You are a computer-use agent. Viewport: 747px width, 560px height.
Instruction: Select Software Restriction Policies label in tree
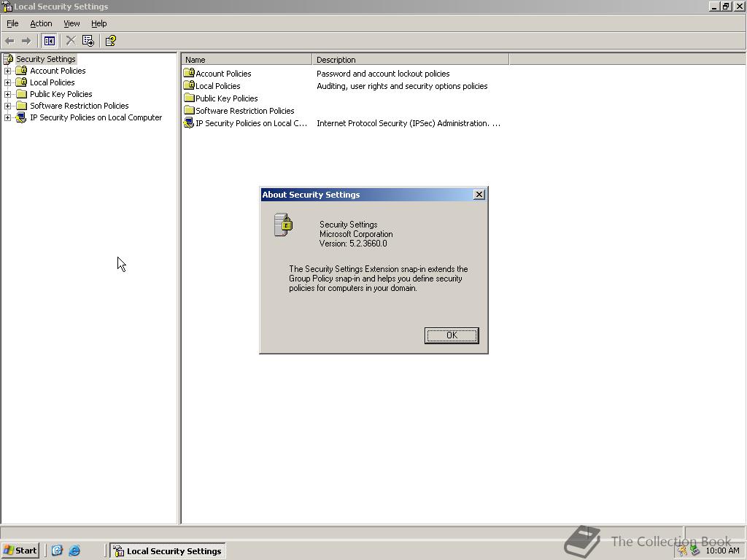79,106
